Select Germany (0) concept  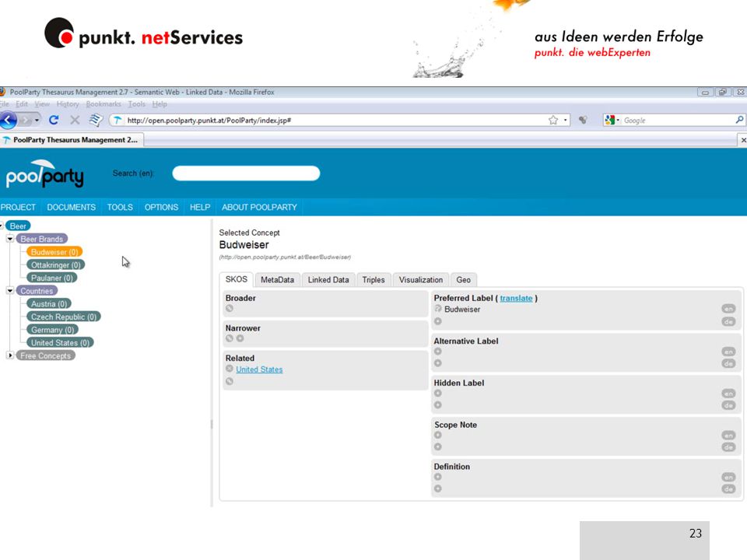52,330
